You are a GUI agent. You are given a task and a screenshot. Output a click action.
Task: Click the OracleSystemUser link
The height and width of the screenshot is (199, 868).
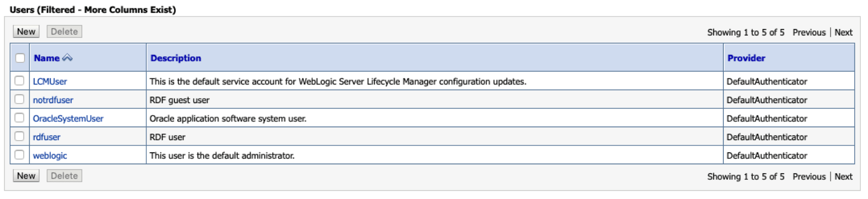click(x=68, y=119)
